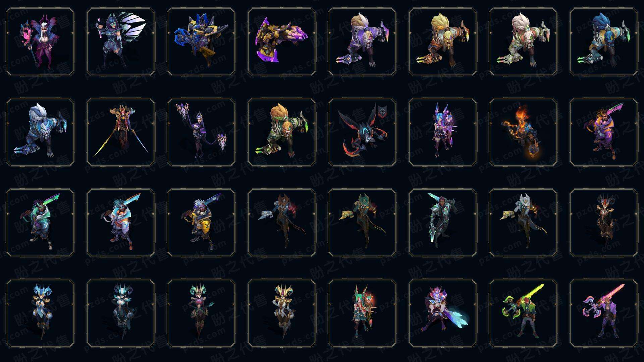
Task: Pick the orange wolf with yellow mane
Action: click(x=443, y=42)
